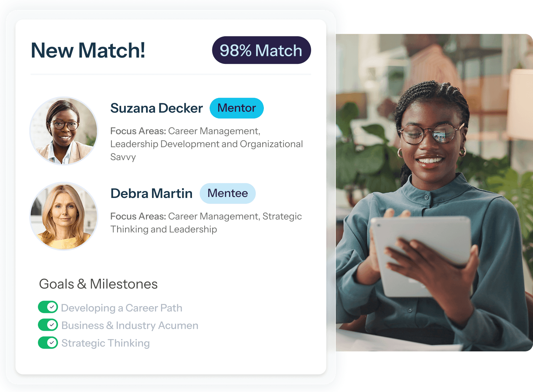Click Suzana Decker's focus areas text
Viewport: 533px width, 392px height.
[207, 144]
